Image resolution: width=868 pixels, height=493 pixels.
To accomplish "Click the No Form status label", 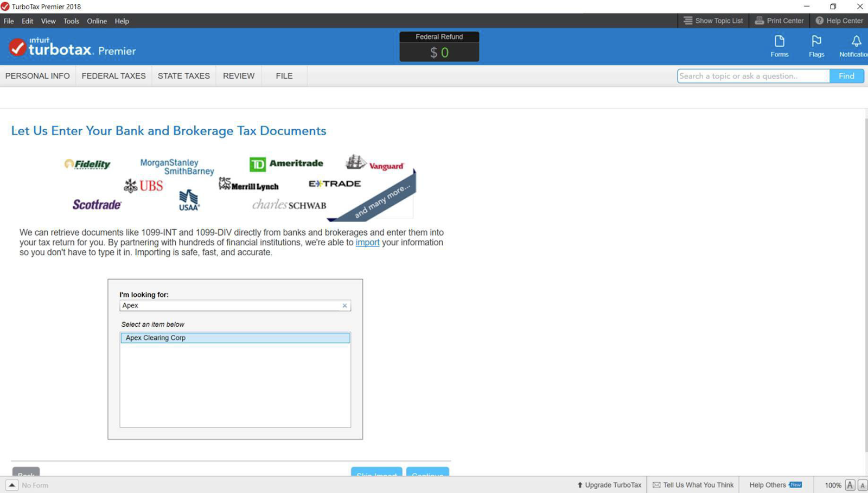I will tap(35, 485).
